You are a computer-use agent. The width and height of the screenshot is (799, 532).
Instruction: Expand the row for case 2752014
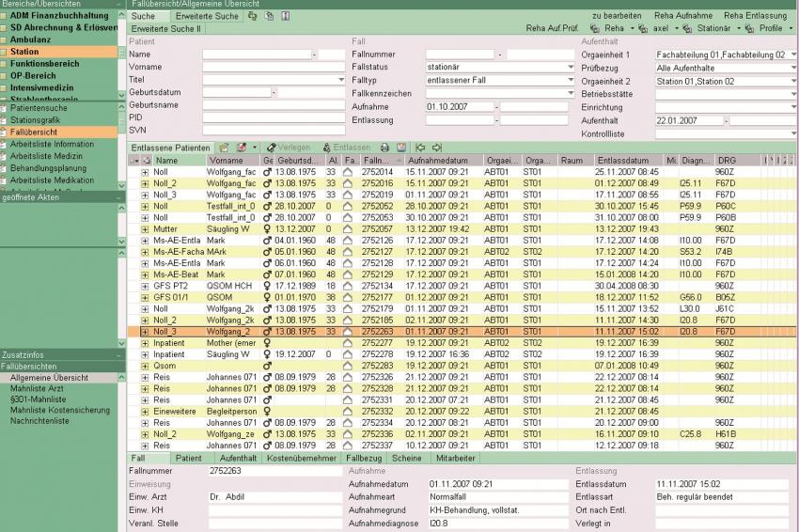click(x=145, y=172)
